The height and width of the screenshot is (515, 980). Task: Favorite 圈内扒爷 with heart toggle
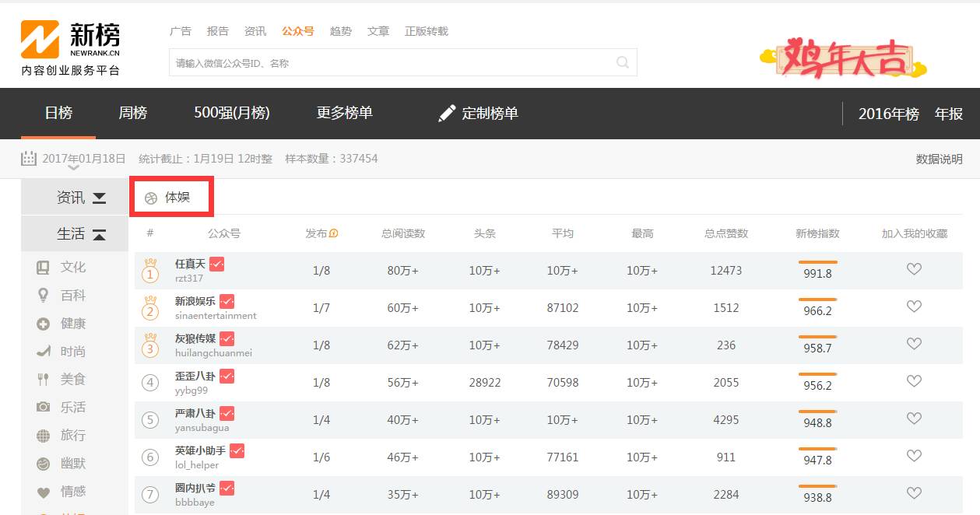pyautogui.click(x=914, y=493)
